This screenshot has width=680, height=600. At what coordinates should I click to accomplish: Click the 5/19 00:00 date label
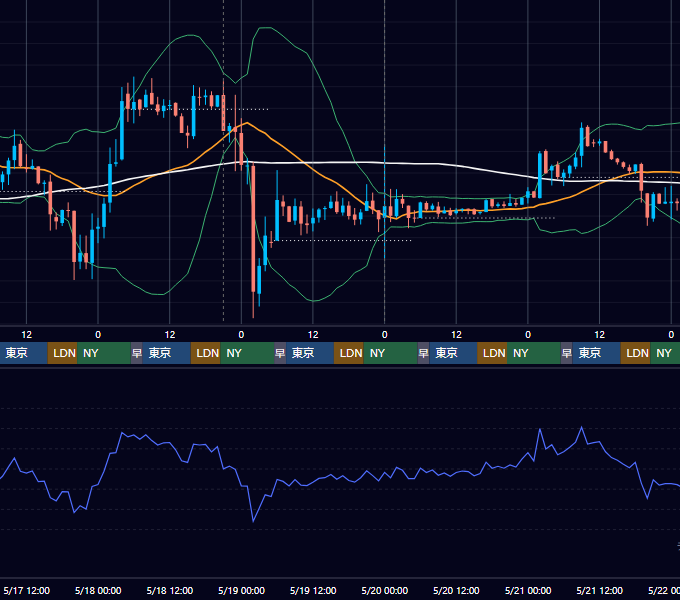pos(241,590)
